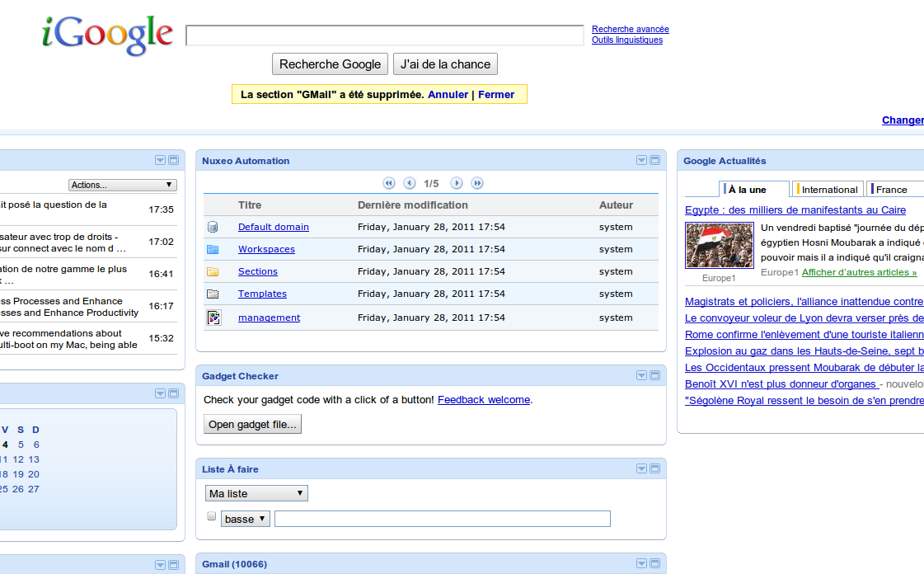Switch to the International news tab
This screenshot has height=574, width=924.
tap(828, 189)
